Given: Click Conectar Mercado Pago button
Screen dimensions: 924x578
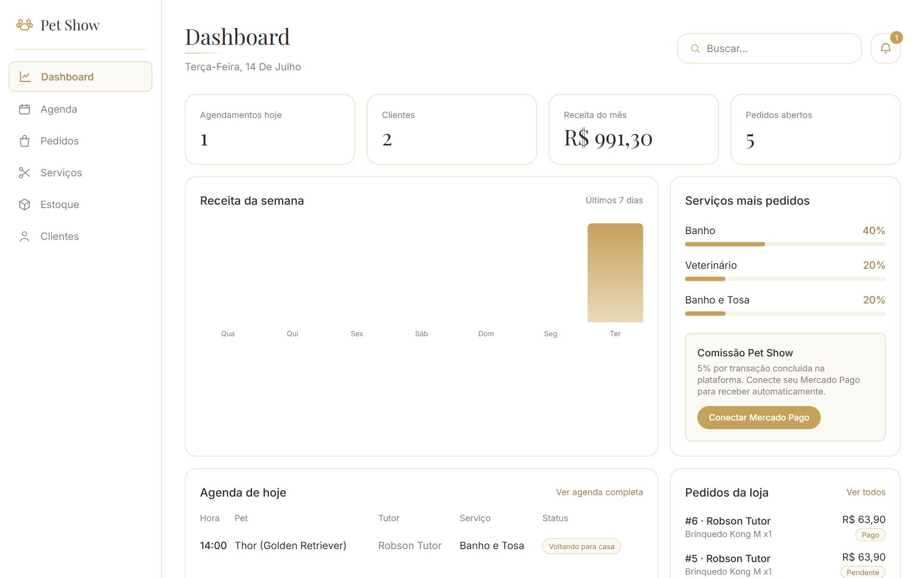Looking at the screenshot, I should pyautogui.click(x=759, y=418).
